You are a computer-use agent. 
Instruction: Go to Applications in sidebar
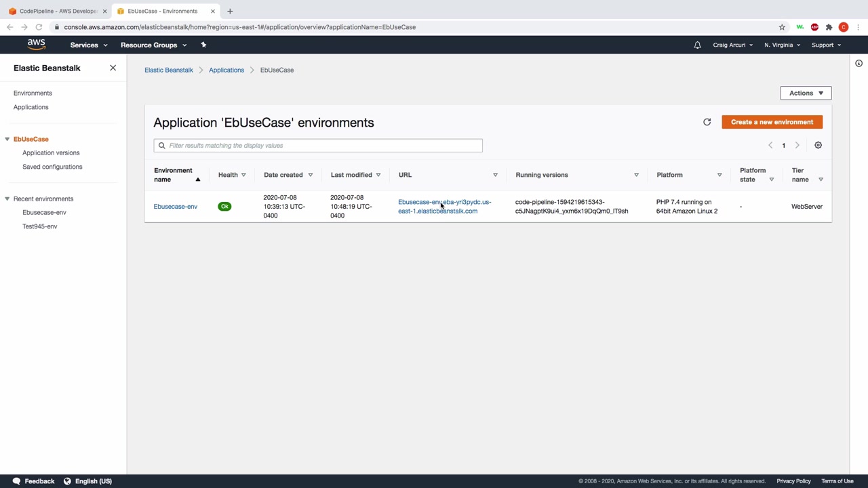31,107
